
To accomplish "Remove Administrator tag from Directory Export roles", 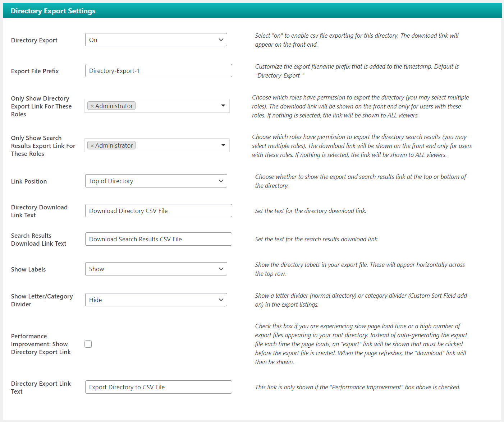I will [x=92, y=106].
